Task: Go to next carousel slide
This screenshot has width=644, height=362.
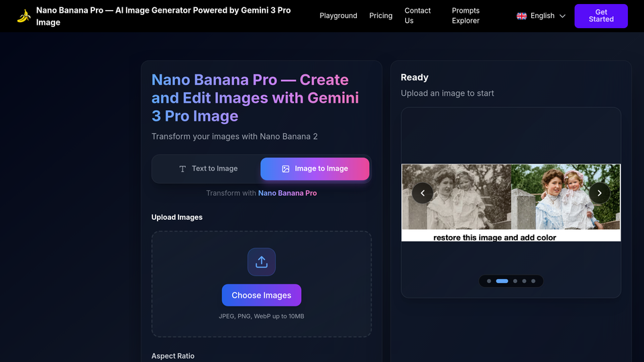Action: (599, 193)
